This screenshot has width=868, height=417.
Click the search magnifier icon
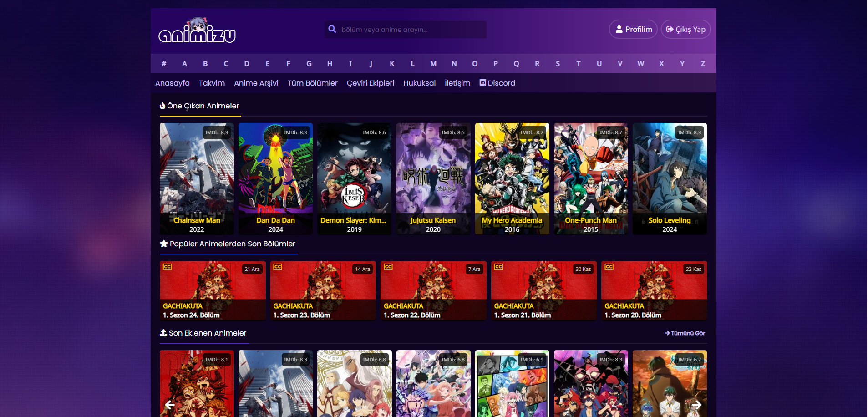[x=332, y=29]
